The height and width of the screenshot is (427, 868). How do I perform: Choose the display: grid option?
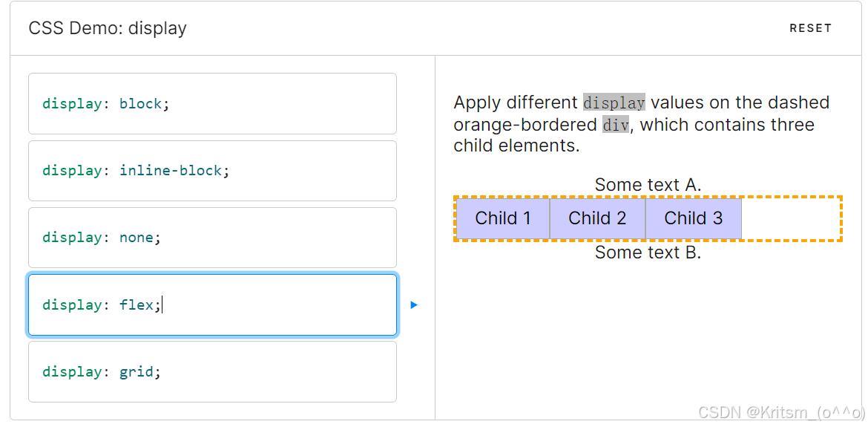click(212, 371)
